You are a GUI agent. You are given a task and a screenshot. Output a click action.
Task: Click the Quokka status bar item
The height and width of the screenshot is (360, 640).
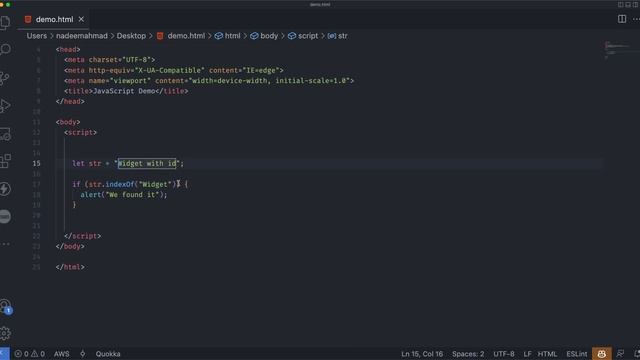pos(108,354)
